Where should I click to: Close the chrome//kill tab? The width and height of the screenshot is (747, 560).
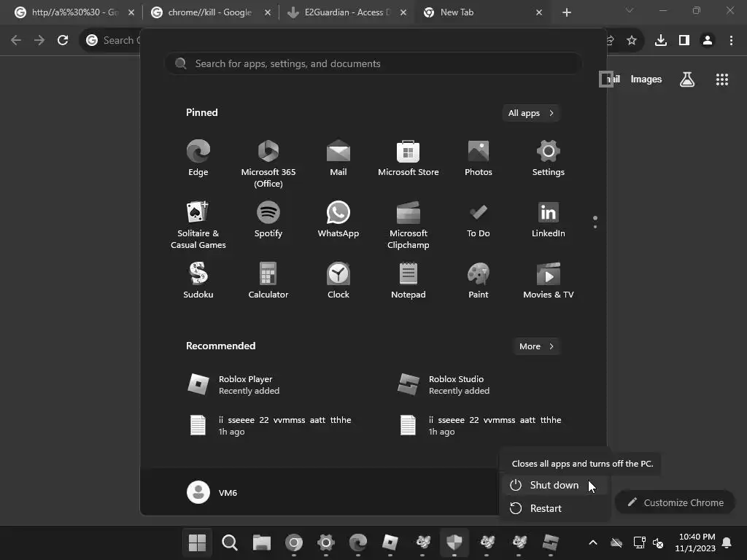pyautogui.click(x=268, y=12)
